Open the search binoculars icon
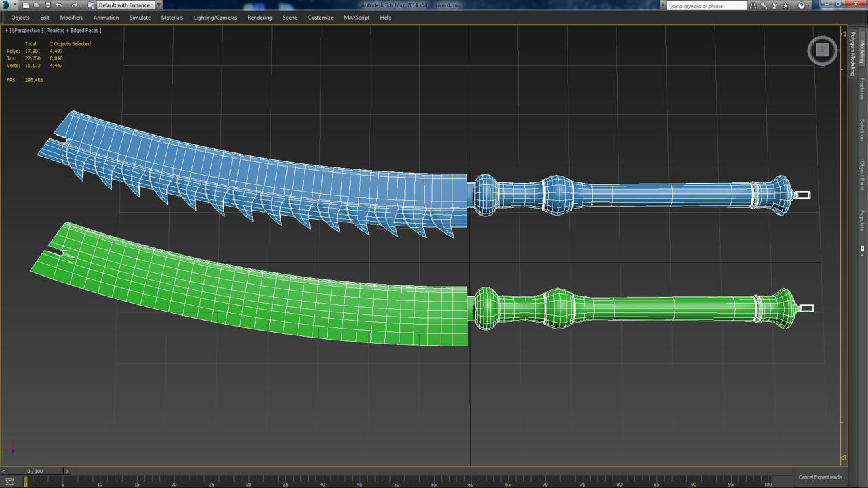The height and width of the screenshot is (488, 868). coord(753,5)
